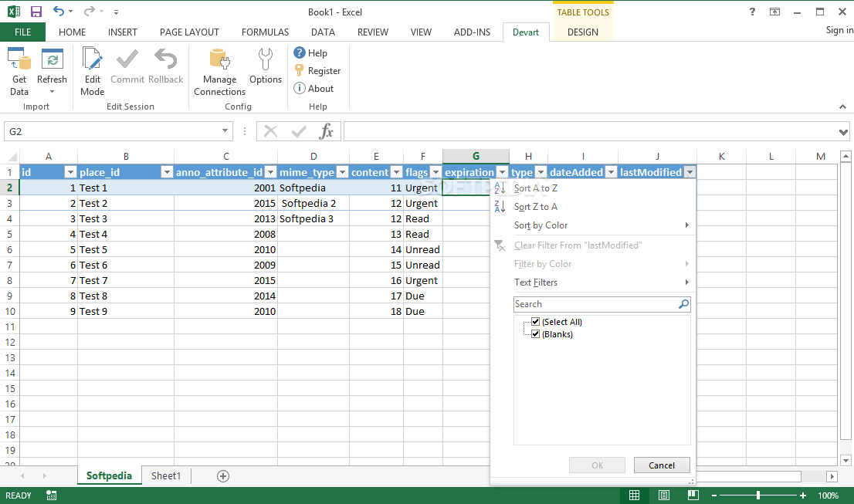
Task: Click the zoom out minus button
Action: click(x=714, y=496)
